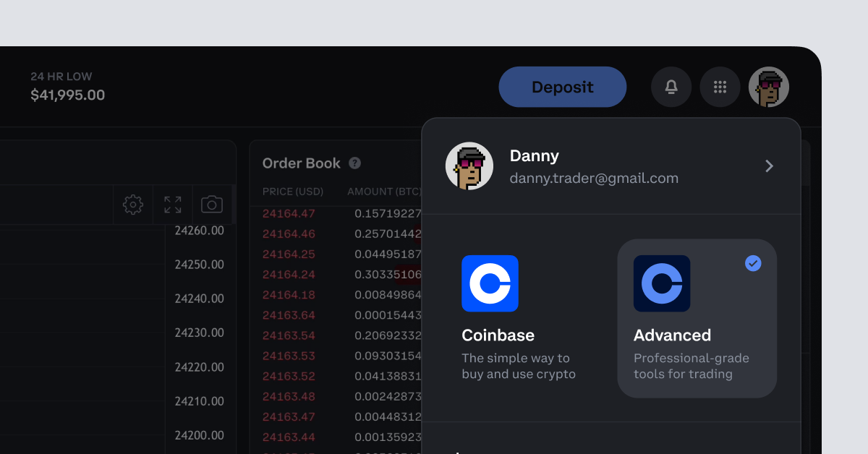868x454 pixels.
Task: Click the Coinbase logo in the switcher
Action: click(490, 283)
